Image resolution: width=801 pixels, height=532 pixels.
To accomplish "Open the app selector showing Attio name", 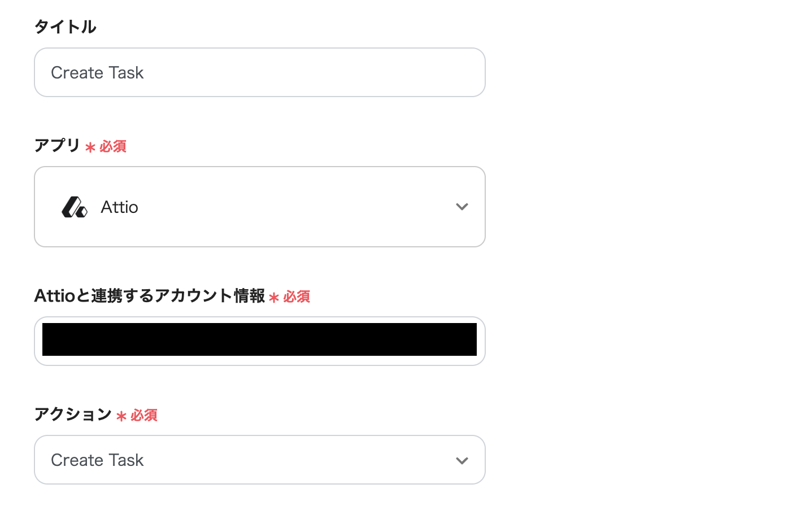I will [x=119, y=207].
